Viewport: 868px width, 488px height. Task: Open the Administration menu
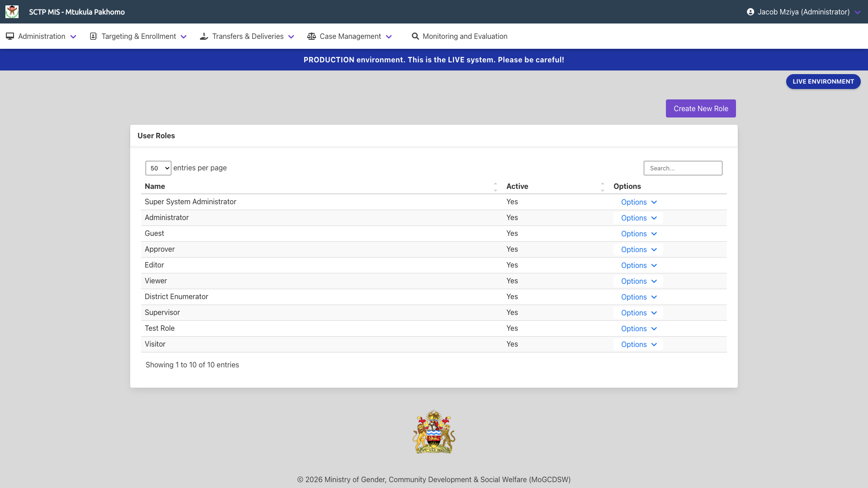point(41,36)
